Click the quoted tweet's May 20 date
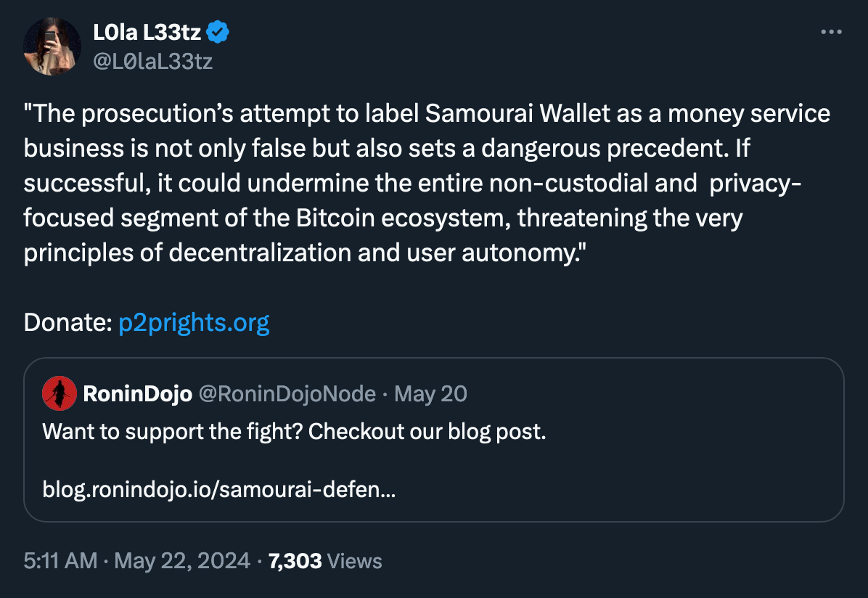The width and height of the screenshot is (868, 598). coord(434,394)
